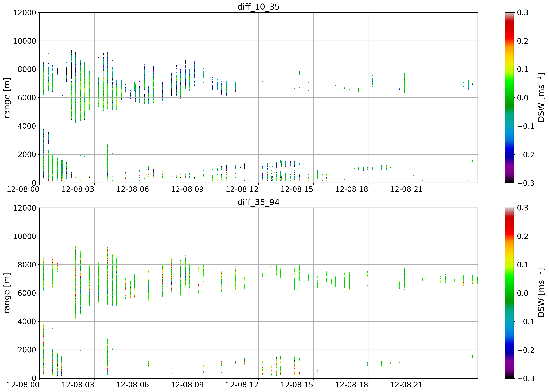Click the 0.2 tick on bottom colorbar
This screenshot has height=392, width=549.
[x=523, y=236]
